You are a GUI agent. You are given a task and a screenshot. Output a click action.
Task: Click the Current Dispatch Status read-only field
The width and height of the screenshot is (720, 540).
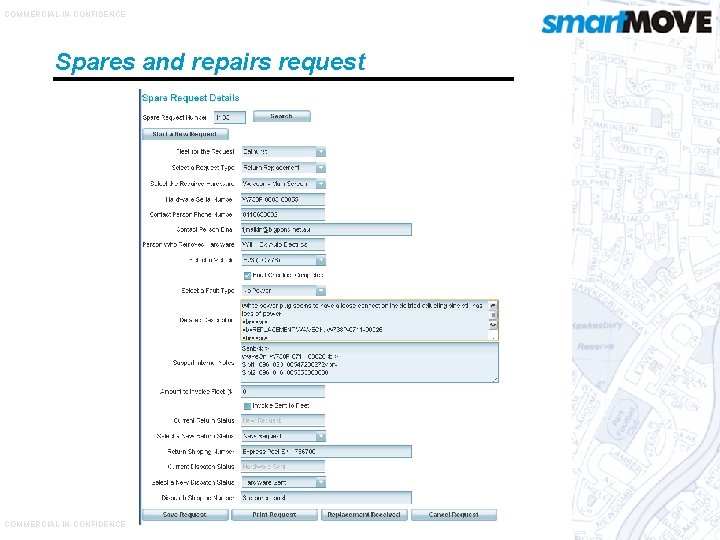point(283,467)
